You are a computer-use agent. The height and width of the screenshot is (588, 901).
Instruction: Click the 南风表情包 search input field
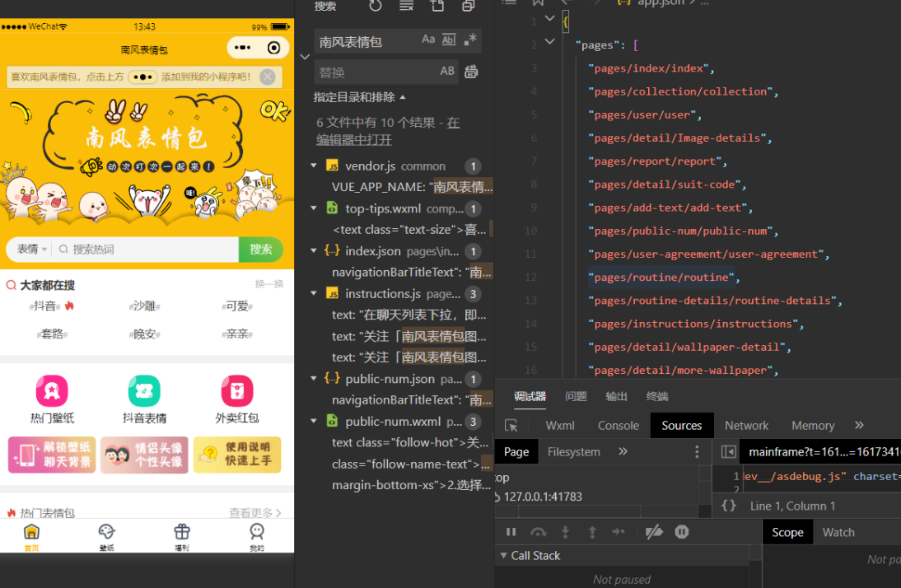point(366,41)
